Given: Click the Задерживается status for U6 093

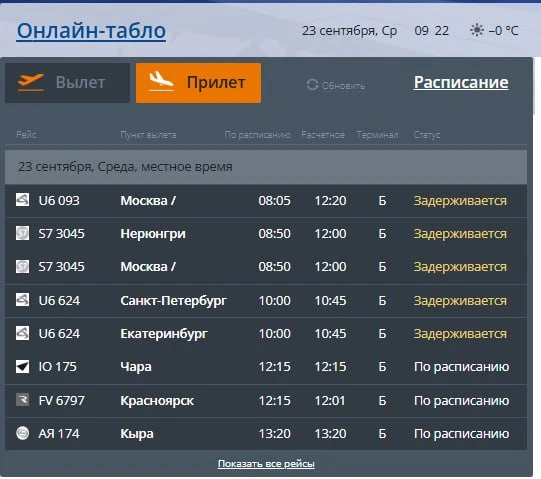Looking at the screenshot, I should pos(460,201).
